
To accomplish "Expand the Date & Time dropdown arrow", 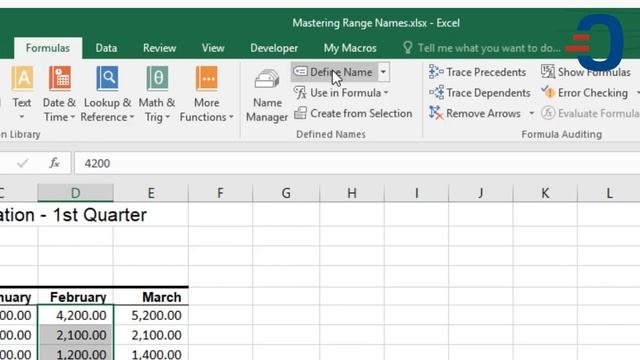I will coord(72,118).
